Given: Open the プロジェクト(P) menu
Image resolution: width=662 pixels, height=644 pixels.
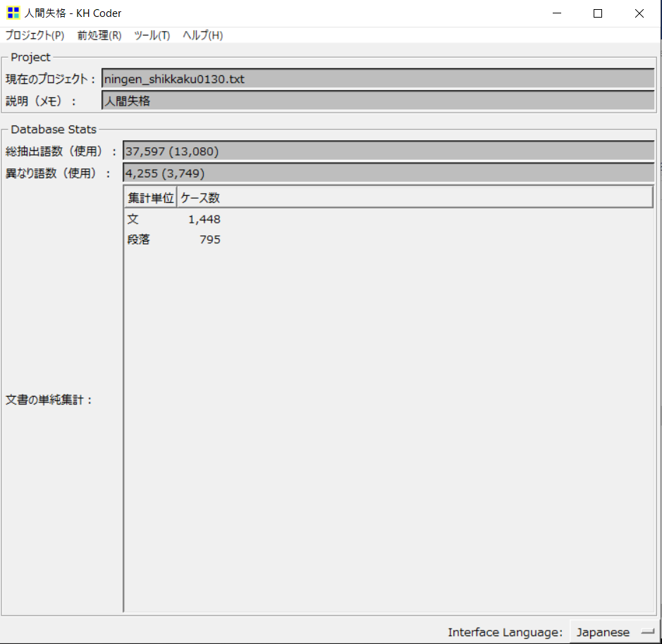Looking at the screenshot, I should [x=35, y=35].
